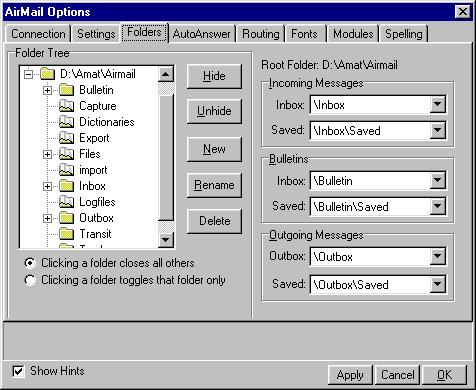
Task: Select the Capture folder icon
Action: pyautogui.click(x=66, y=106)
